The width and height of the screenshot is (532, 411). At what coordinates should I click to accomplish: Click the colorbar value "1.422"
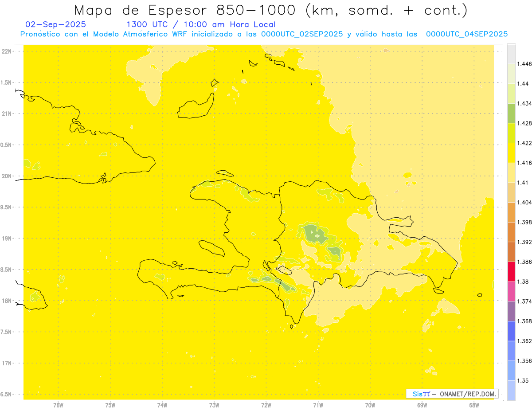point(525,143)
